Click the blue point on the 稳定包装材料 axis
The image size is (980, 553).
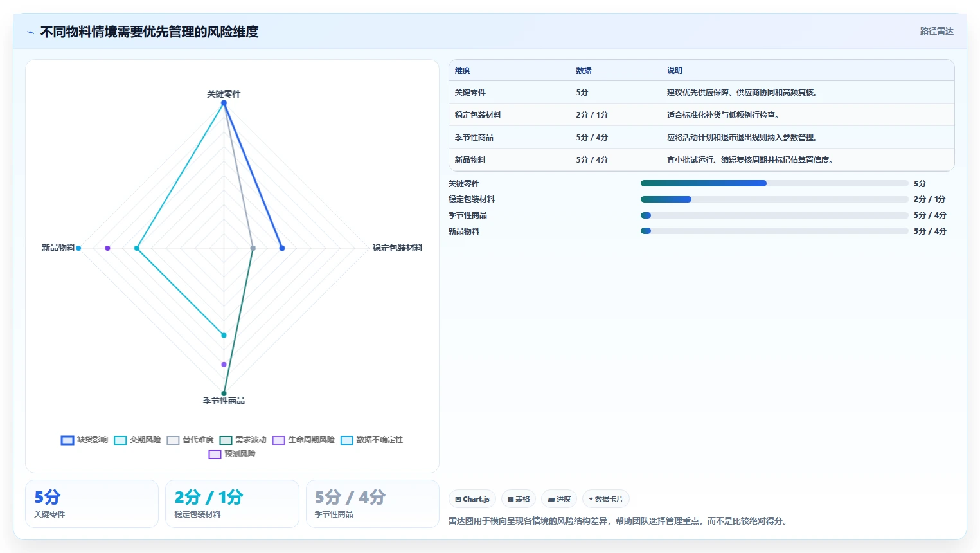pos(282,248)
